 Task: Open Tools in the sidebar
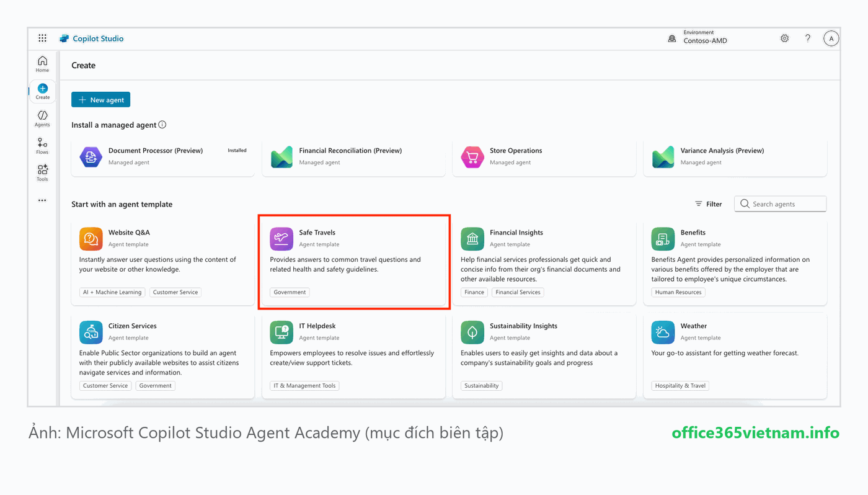tap(42, 173)
